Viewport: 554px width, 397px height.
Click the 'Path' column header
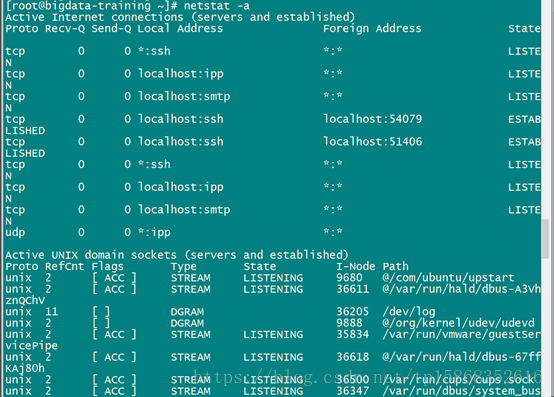395,266
